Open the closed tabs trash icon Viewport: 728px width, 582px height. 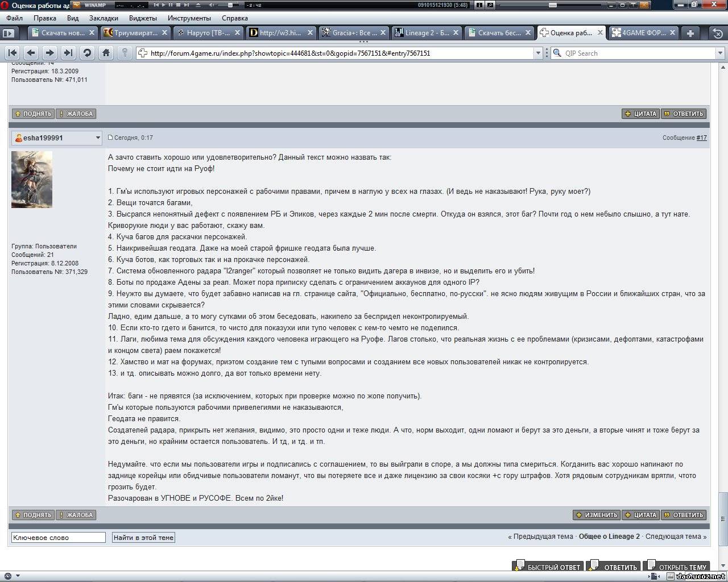(x=718, y=33)
